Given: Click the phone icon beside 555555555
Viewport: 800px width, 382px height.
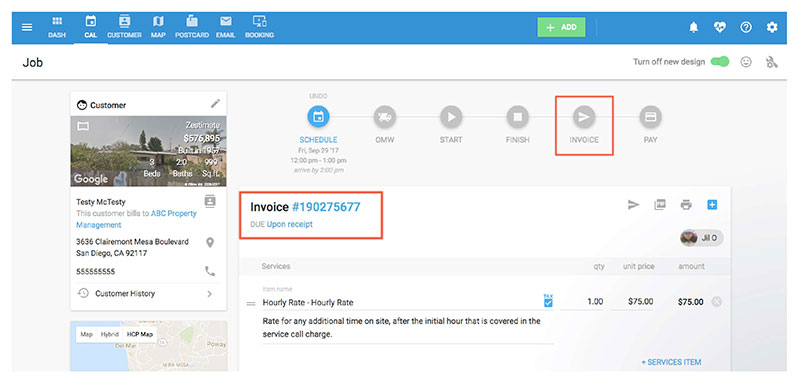Looking at the screenshot, I should [x=210, y=271].
